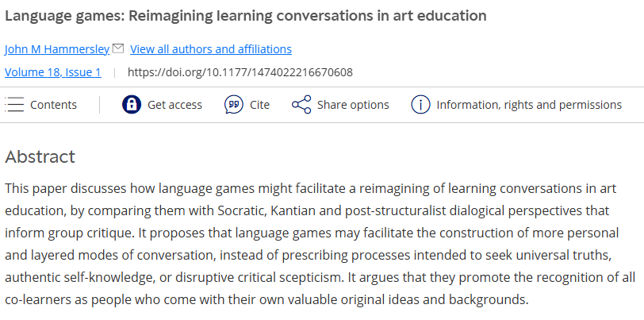Open 'Information, rights and permissions' label
644x320 pixels.
coord(529,105)
